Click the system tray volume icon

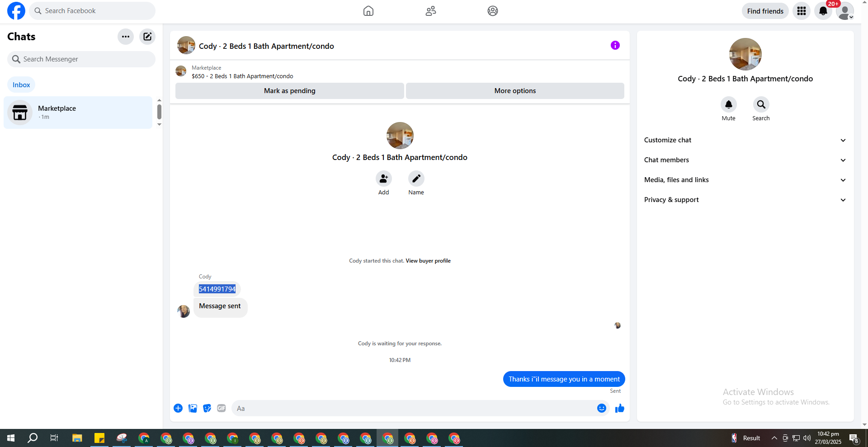point(807,438)
